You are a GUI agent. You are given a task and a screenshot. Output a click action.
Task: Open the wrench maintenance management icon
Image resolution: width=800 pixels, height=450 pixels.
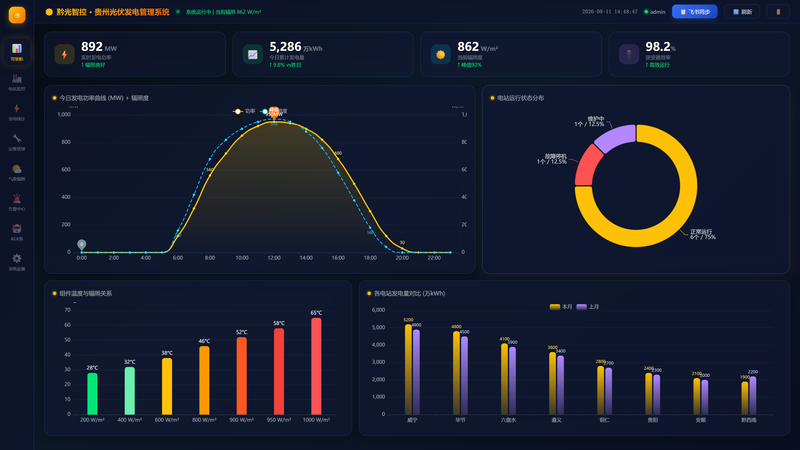click(17, 142)
